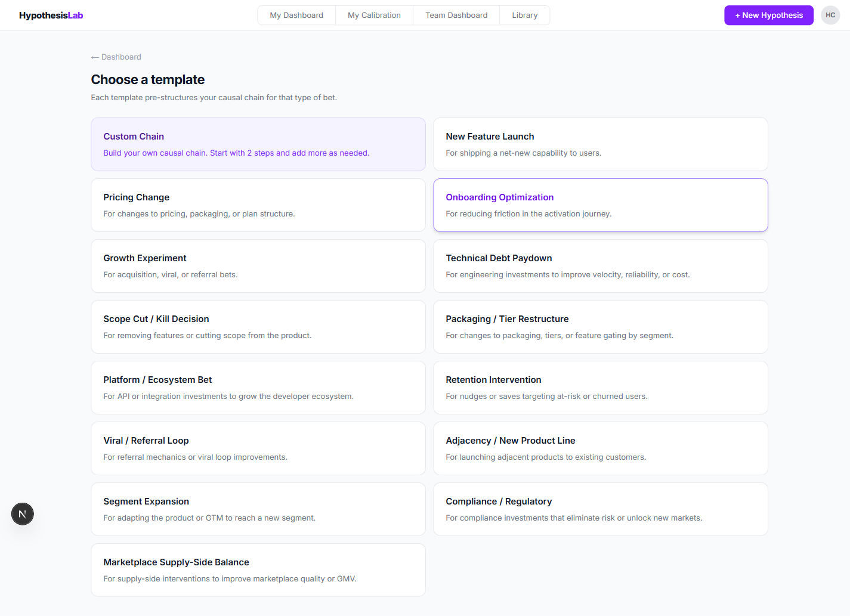Viewport: 850px width, 616px height.
Task: Select the Technical Debt Paydown card
Action: point(601,266)
